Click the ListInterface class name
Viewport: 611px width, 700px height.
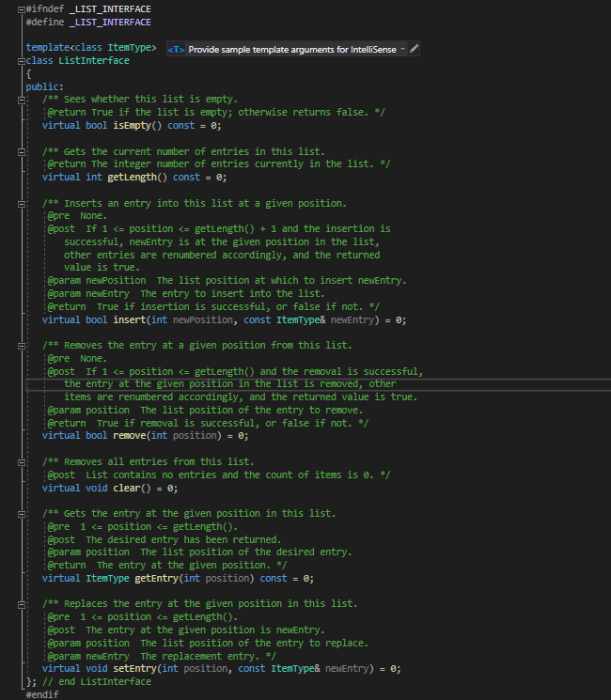coord(94,60)
